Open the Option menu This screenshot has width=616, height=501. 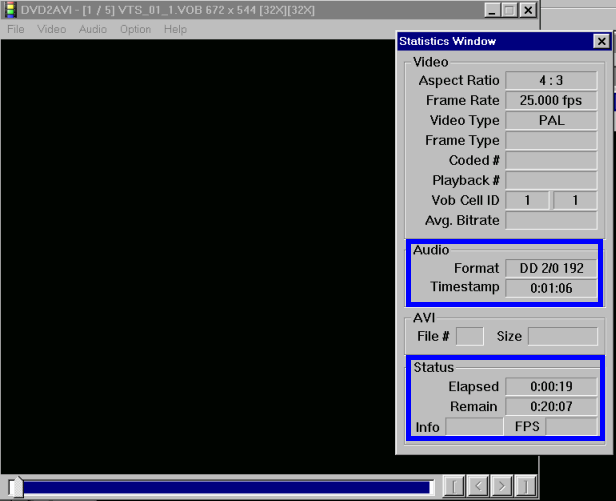point(136,29)
